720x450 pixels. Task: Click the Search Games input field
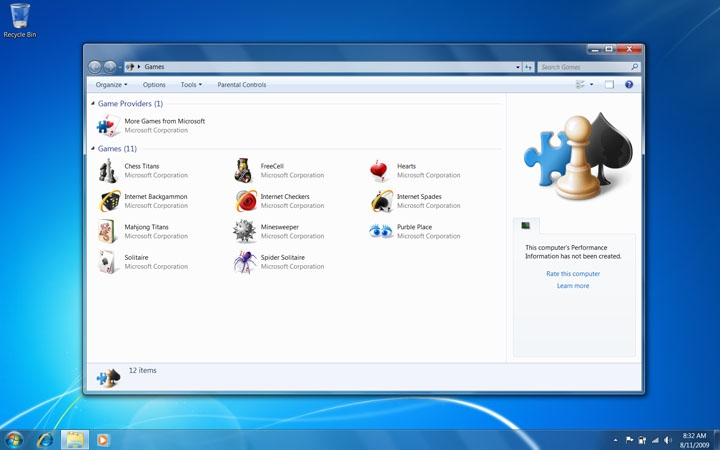[584, 67]
